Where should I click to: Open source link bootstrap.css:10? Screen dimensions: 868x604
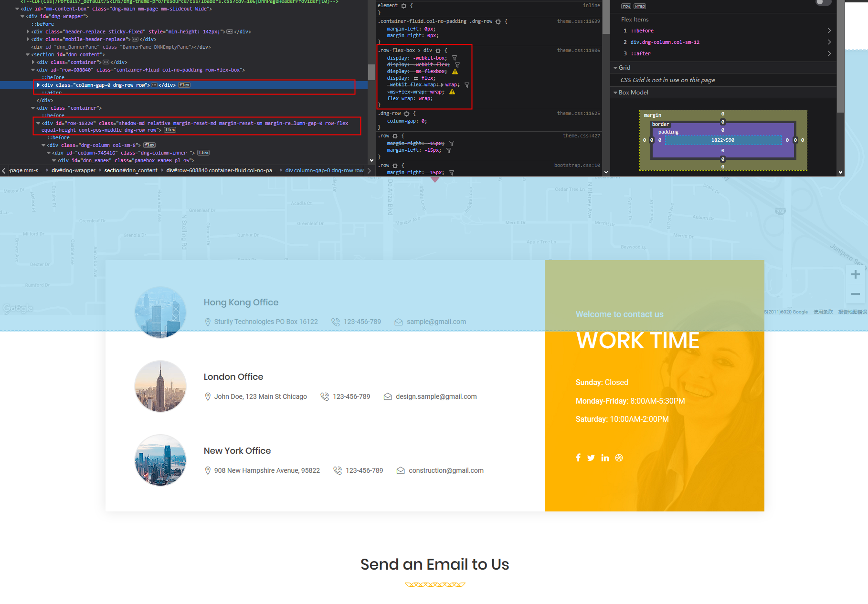[577, 166]
